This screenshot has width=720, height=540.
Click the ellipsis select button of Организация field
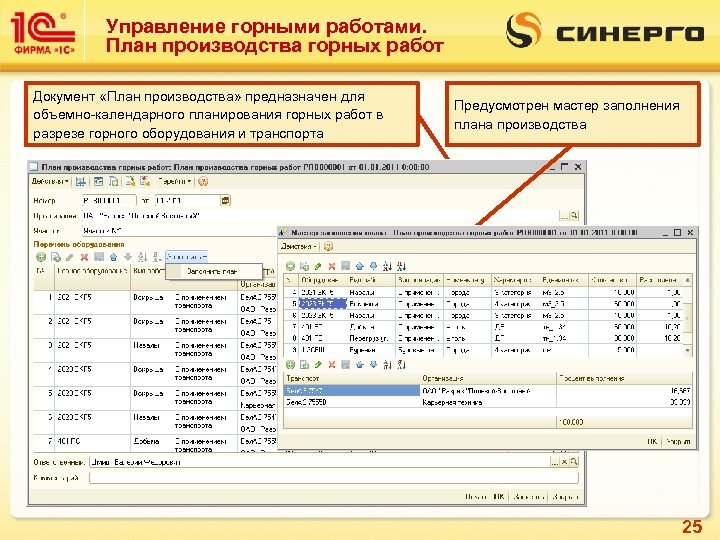[564, 215]
